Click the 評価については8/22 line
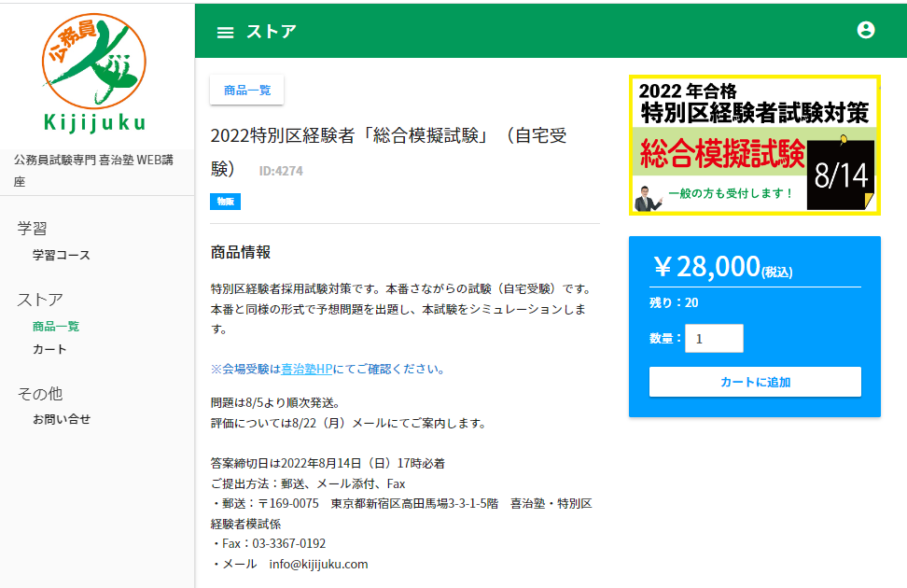 [x=348, y=423]
